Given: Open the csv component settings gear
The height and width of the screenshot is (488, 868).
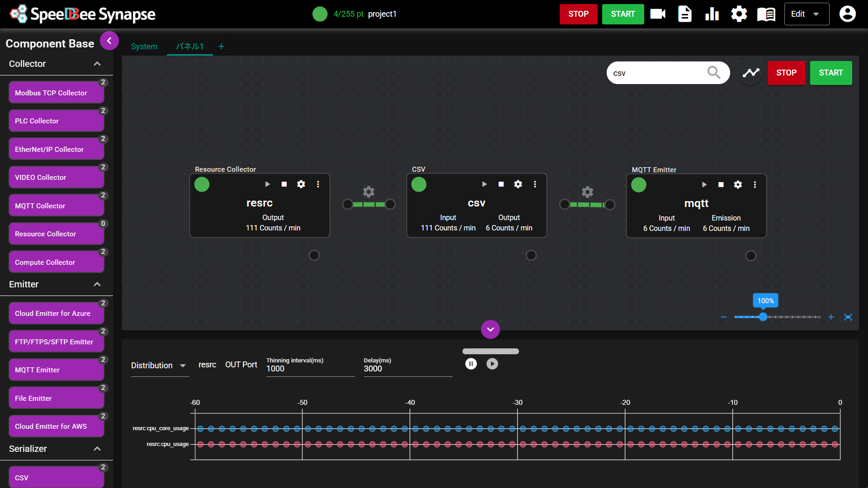Looking at the screenshot, I should click(x=518, y=184).
